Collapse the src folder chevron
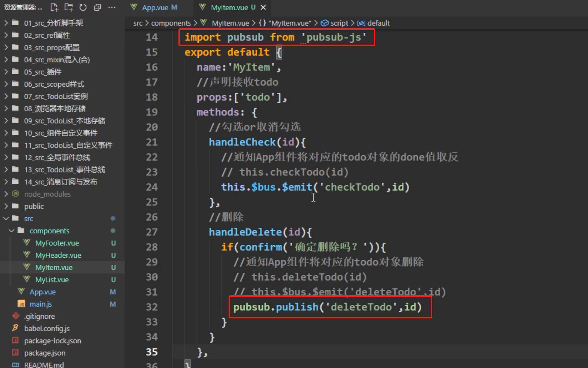 (x=6, y=218)
